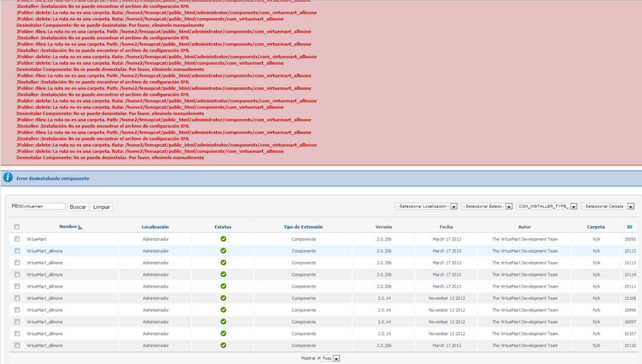The width and height of the screenshot is (642, 364).
Task: Select checkbox for VirtueMart_allinone ID 10108
Action: point(17,298)
